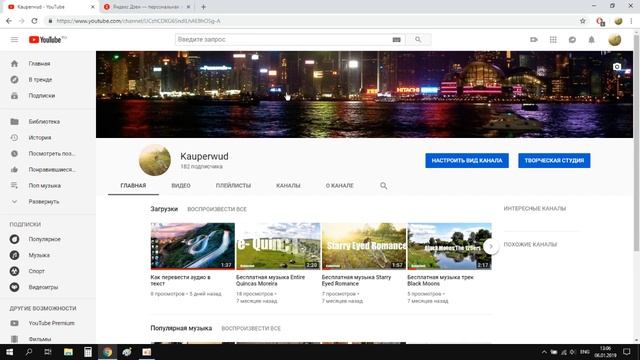Click the search magnifier button

click(418, 40)
